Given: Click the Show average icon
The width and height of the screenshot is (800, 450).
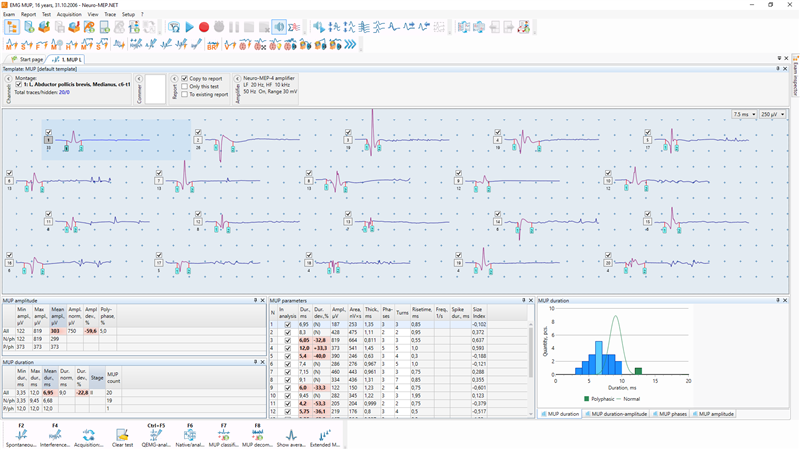Looking at the screenshot, I should [291, 434].
